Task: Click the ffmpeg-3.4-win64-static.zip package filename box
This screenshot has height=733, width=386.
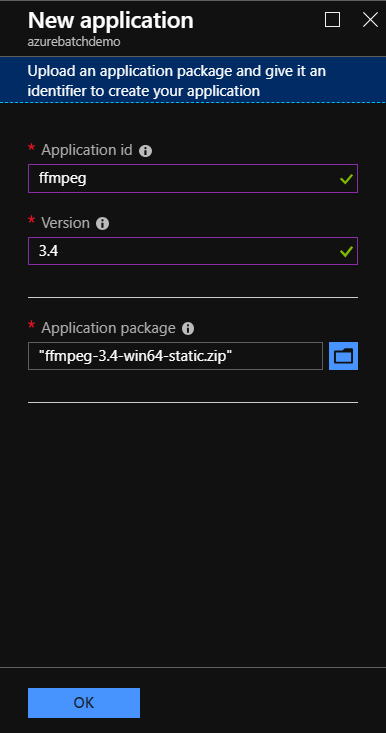Action: 175,356
